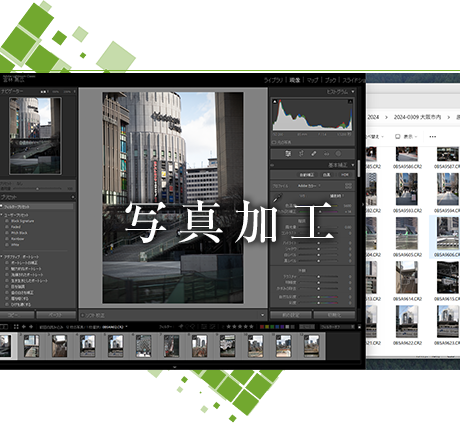Select the Healing brush tool icon
460x423 pixels.
314,154
